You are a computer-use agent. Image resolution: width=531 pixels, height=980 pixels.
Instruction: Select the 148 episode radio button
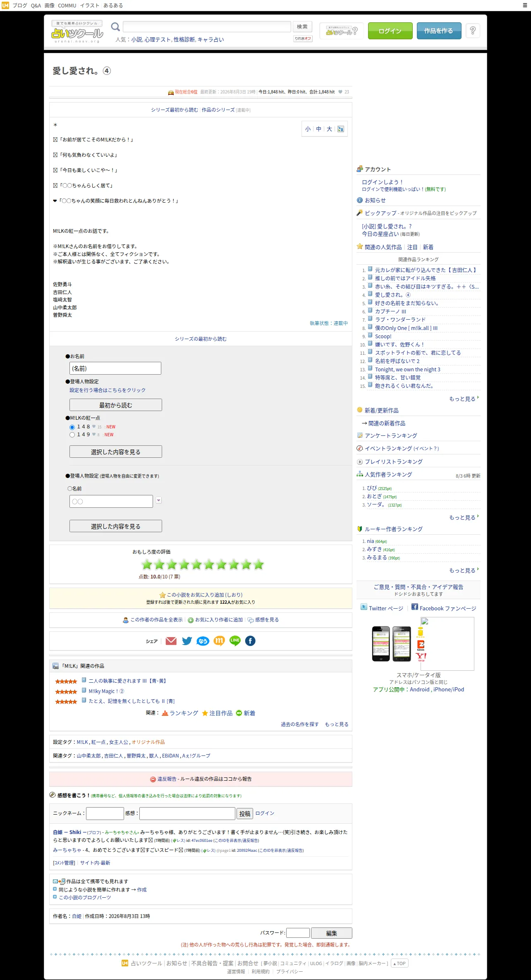tap(72, 427)
